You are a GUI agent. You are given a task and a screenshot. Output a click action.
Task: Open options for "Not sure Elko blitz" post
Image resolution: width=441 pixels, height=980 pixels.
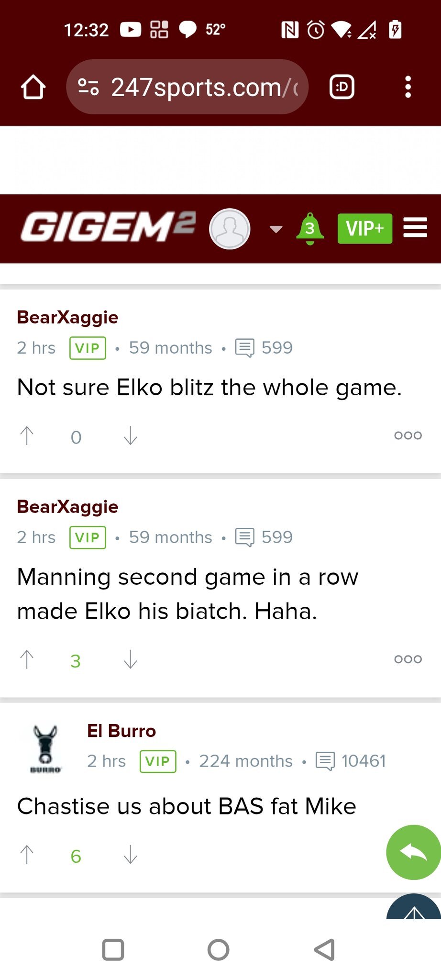(x=408, y=435)
